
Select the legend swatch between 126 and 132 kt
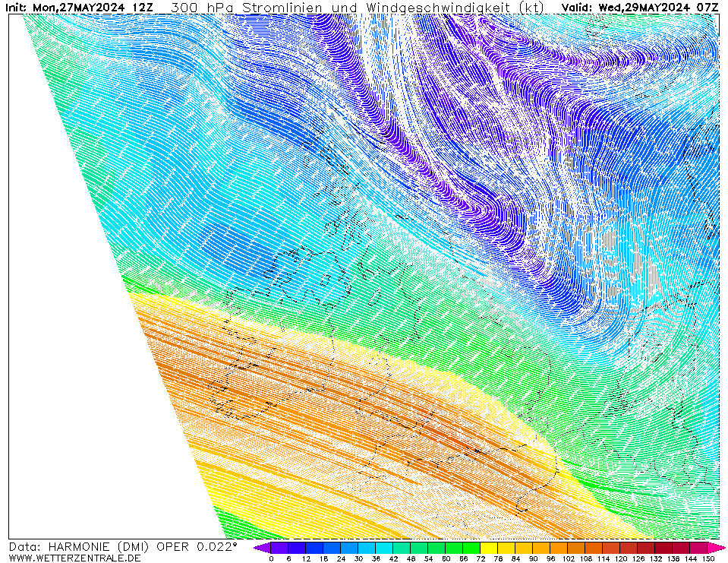click(647, 548)
